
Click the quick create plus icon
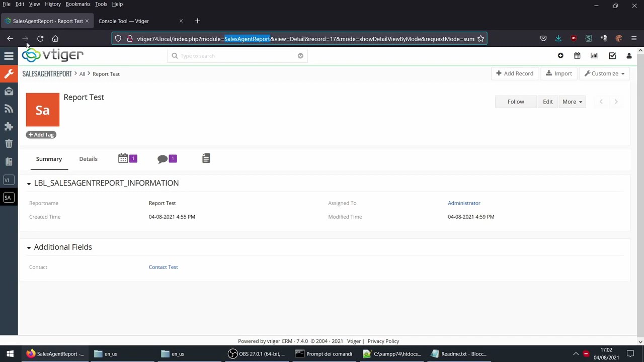click(560, 56)
